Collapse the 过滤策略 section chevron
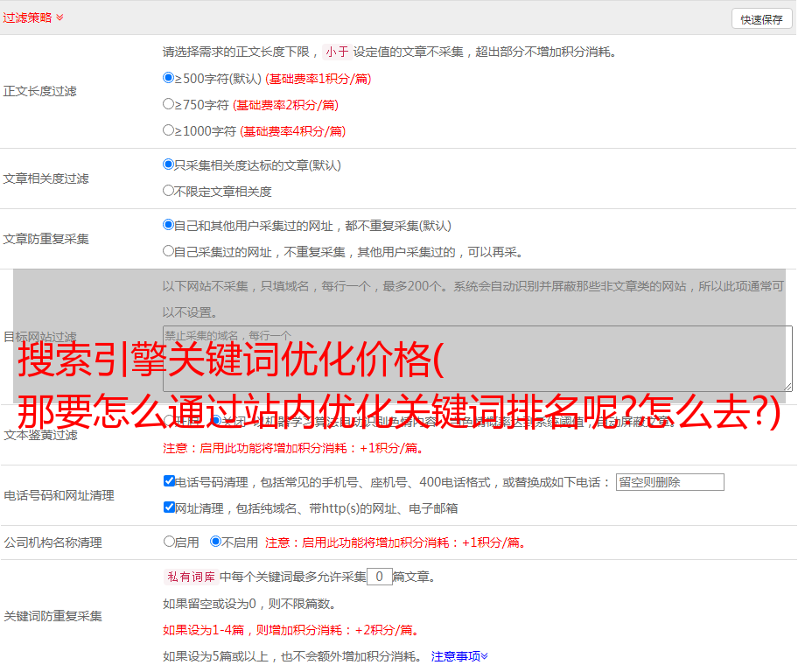Image resolution: width=798 pixels, height=672 pixels. (x=59, y=17)
